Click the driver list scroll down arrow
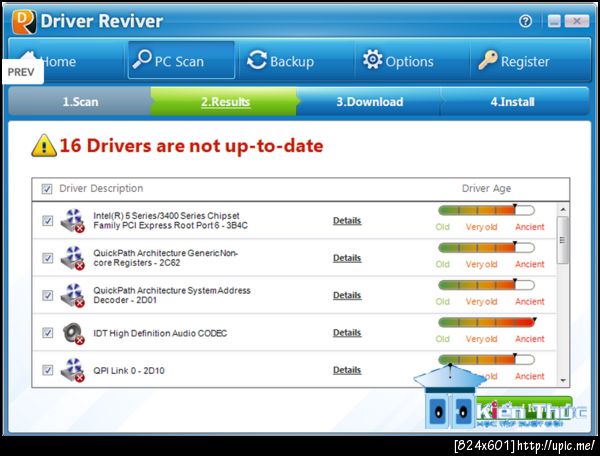 563,380
